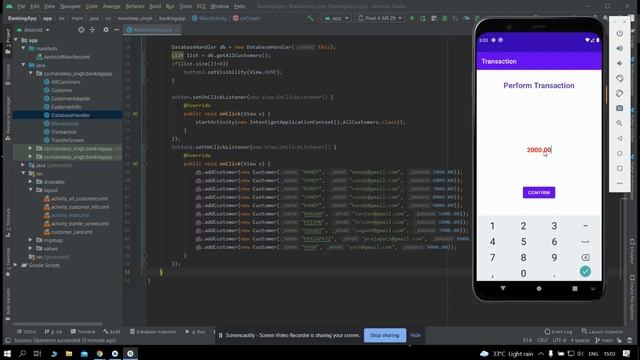This screenshot has width=640, height=360.
Task: Open emulator extended controls (three dots)
Action: [620, 183]
